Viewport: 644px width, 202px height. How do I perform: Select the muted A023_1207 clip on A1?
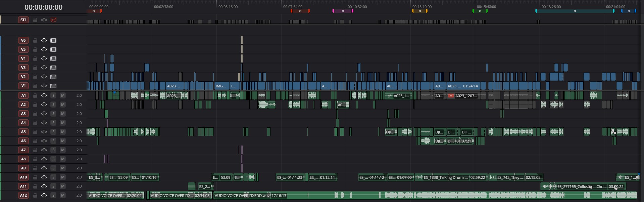point(464,95)
